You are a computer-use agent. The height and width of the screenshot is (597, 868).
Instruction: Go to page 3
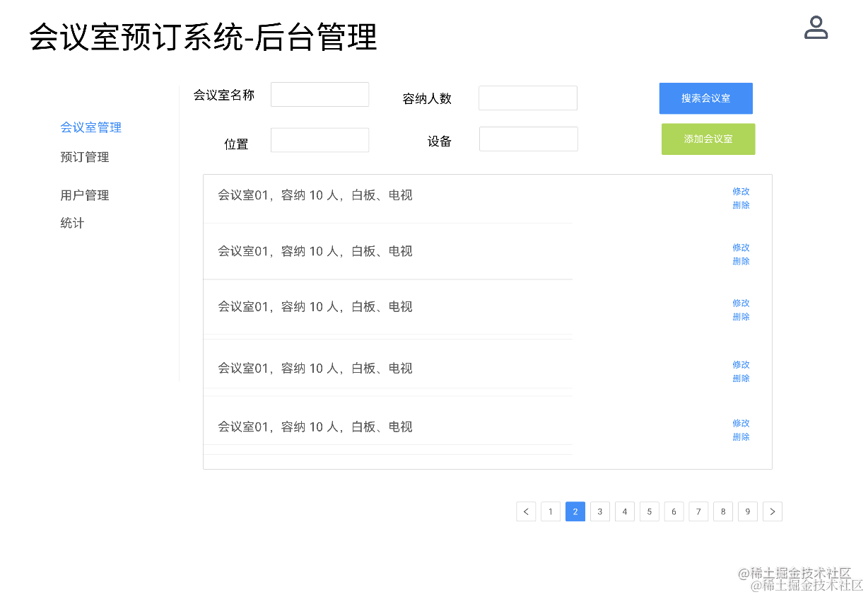(600, 511)
